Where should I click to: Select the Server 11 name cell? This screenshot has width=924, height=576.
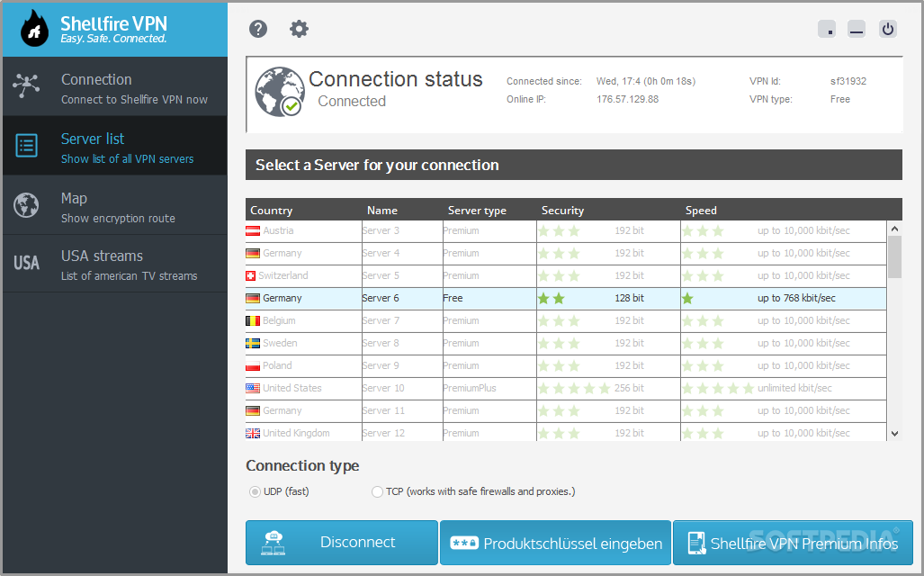[402, 411]
